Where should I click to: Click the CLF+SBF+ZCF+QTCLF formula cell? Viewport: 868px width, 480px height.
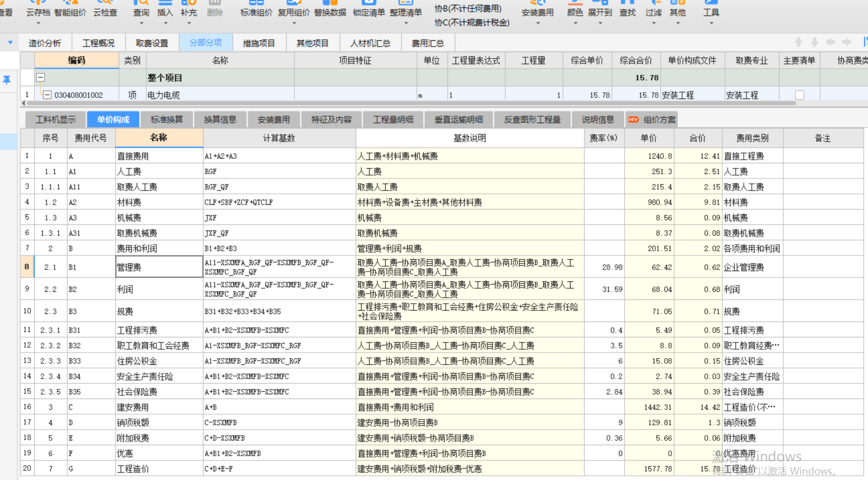tap(279, 202)
